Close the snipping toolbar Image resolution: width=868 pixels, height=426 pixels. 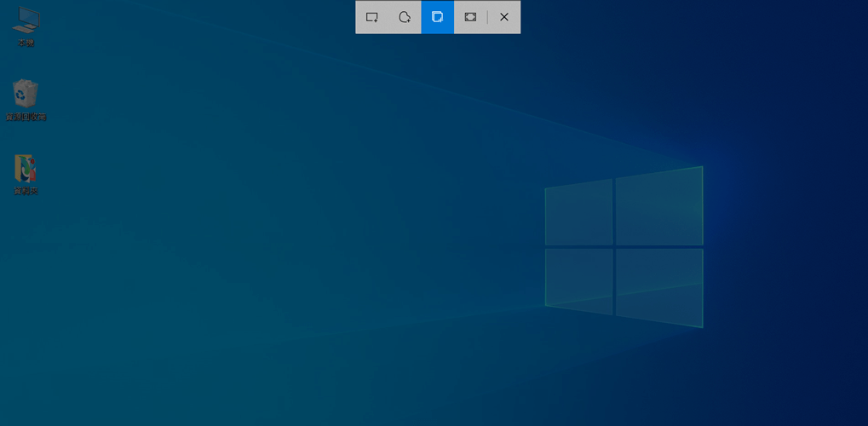[x=503, y=17]
